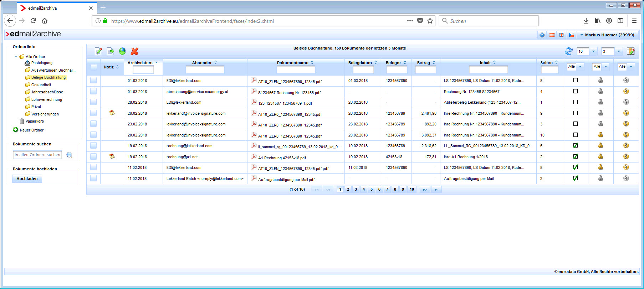The height and width of the screenshot is (289, 644).
Task: Click the folder search input field
Action: point(37,155)
